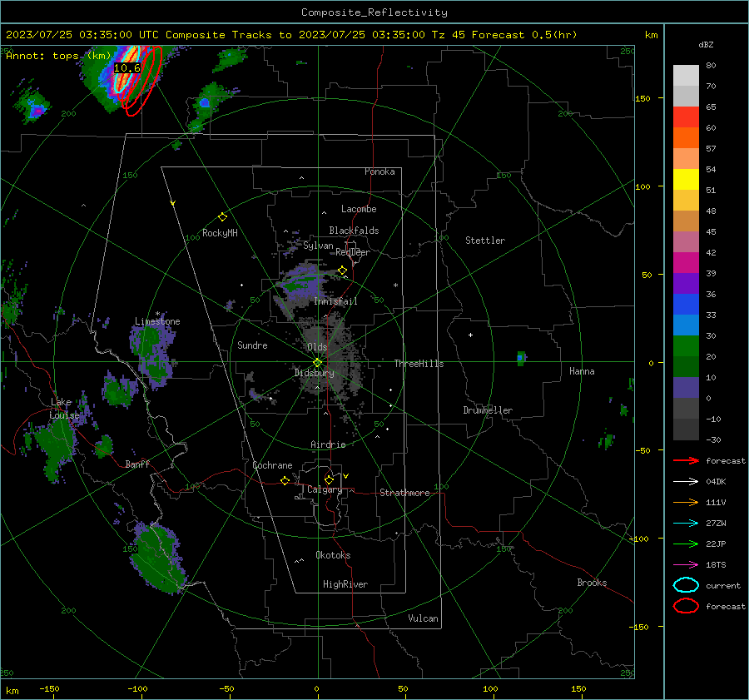The image size is (749, 700).
Task: Click the Lacombe map label
Action: click(359, 209)
